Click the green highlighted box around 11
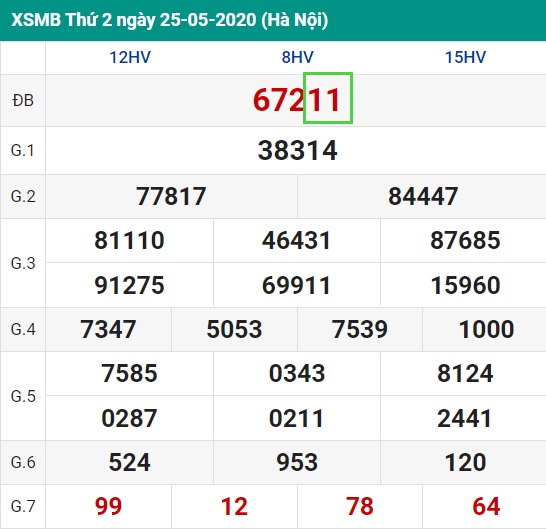This screenshot has width=546, height=529. pos(328,98)
